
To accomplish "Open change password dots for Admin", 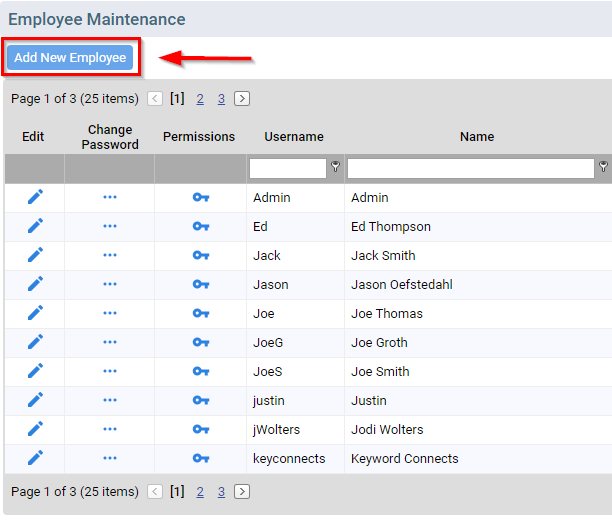I will click(x=110, y=197).
